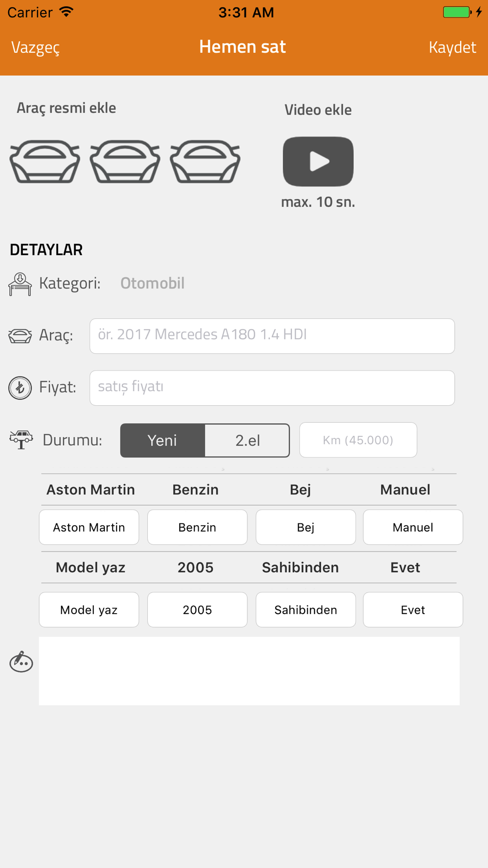
Task: Select the 2.el condition segment
Action: [247, 440]
